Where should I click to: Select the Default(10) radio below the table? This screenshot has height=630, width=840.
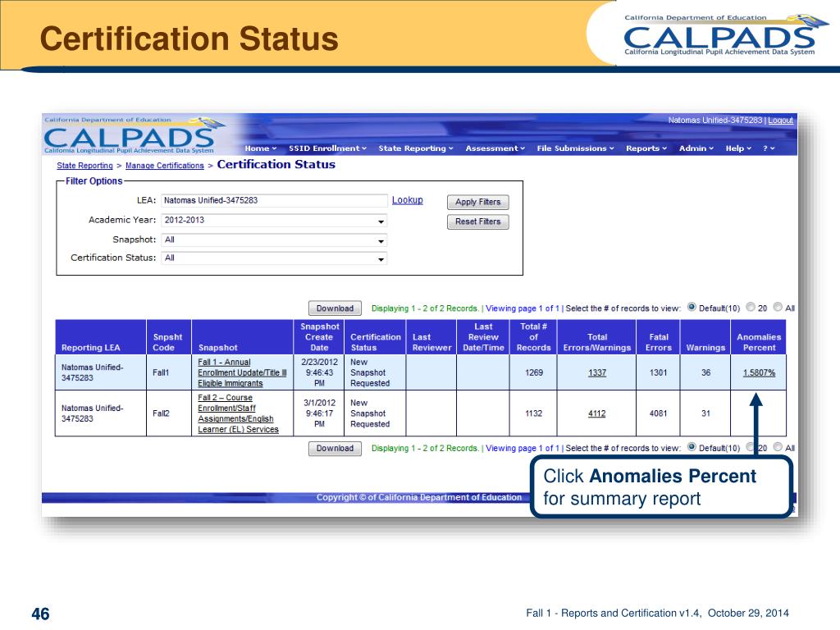pos(692,447)
